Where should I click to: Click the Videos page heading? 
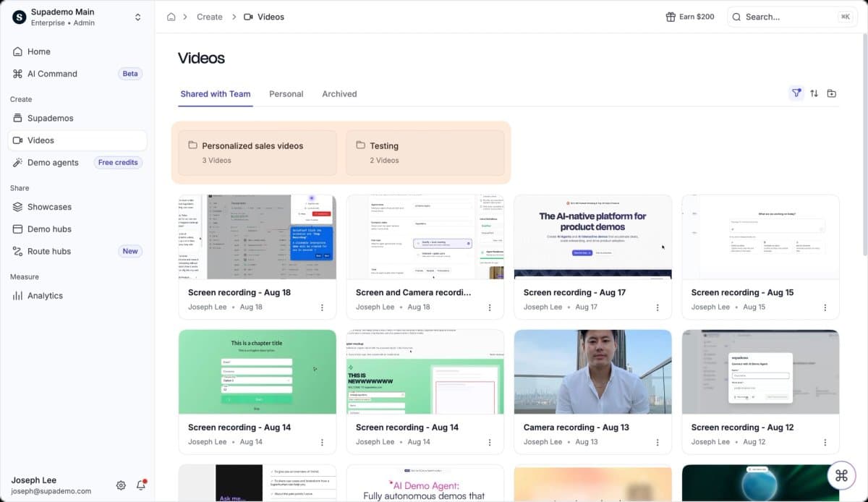coord(201,58)
